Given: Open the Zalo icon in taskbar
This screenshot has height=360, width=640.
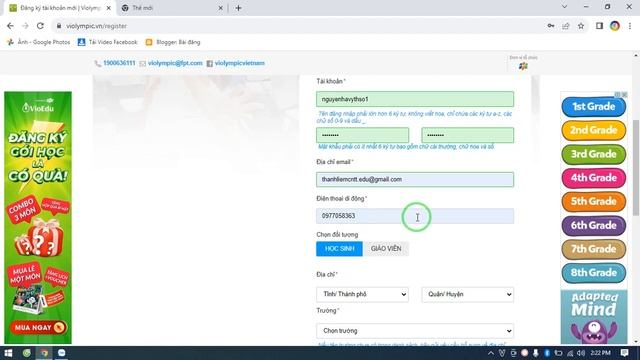Looking at the screenshot, I should pyautogui.click(x=62, y=353).
